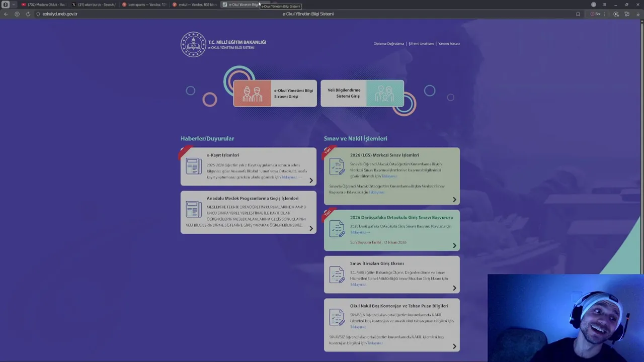Go back with the browser back arrow

(x=6, y=14)
